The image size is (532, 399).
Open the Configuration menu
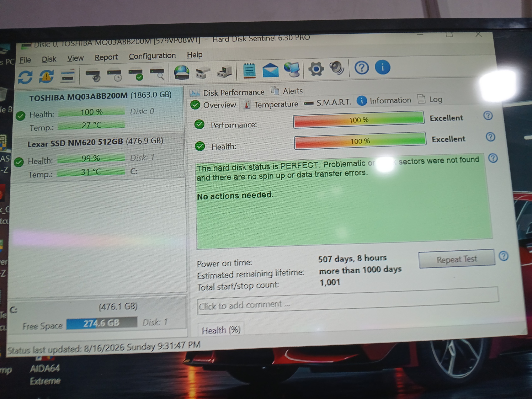tap(152, 56)
